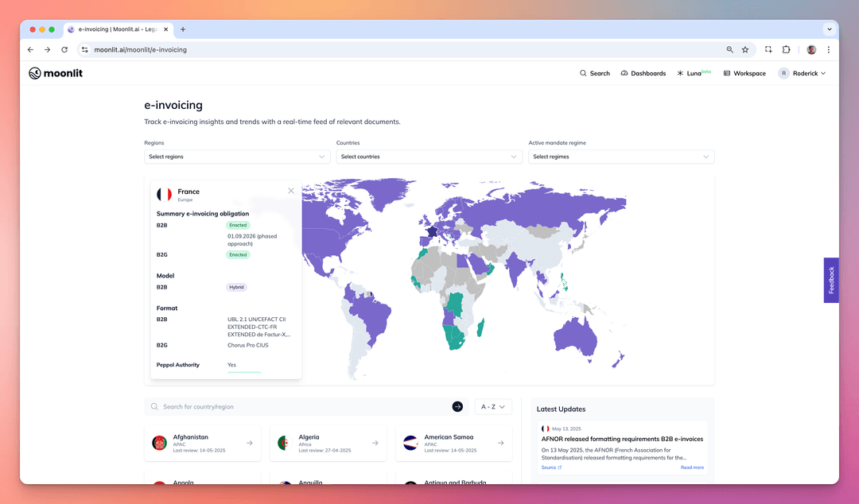Image resolution: width=859 pixels, height=504 pixels.
Task: Go forward in browser history
Action: 48,49
